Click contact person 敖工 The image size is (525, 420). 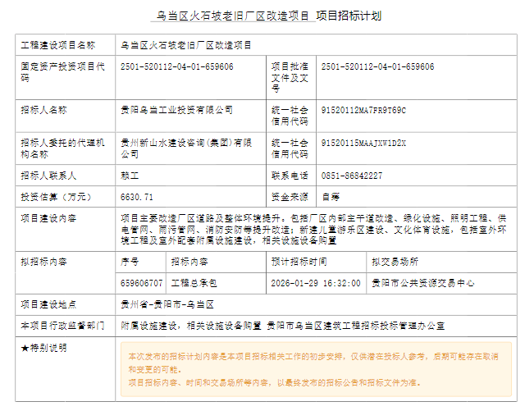tap(130, 176)
